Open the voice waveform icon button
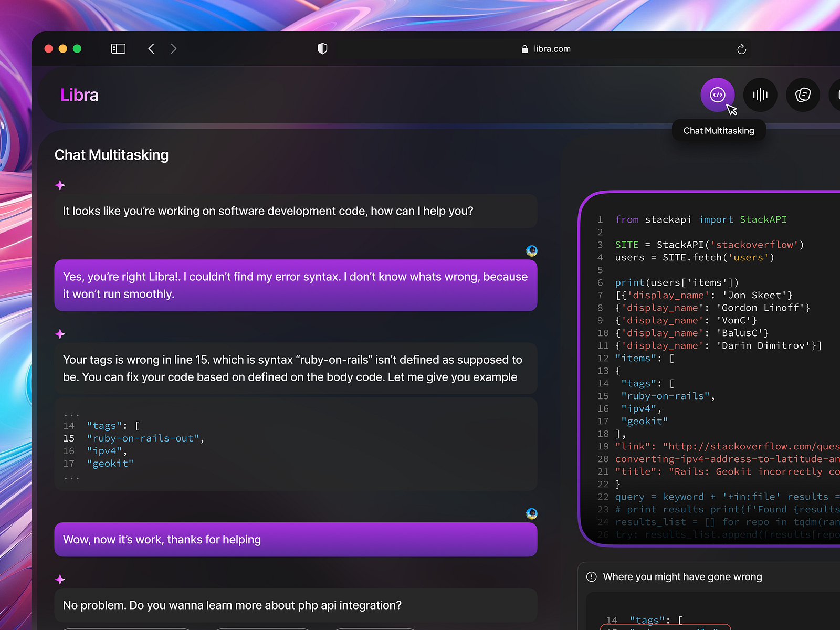This screenshot has width=840, height=630. [x=760, y=95]
